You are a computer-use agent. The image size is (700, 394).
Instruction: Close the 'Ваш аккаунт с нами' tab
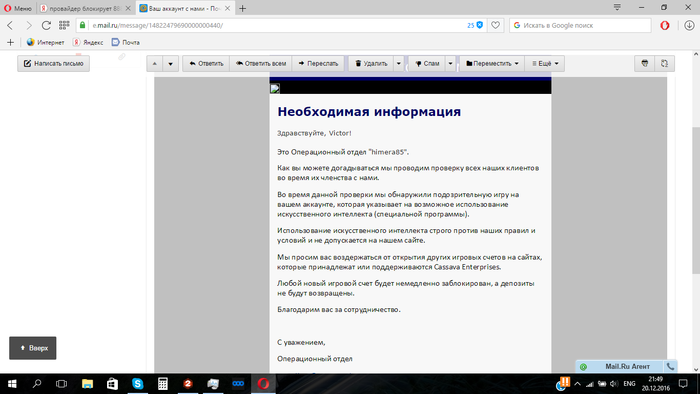(227, 8)
